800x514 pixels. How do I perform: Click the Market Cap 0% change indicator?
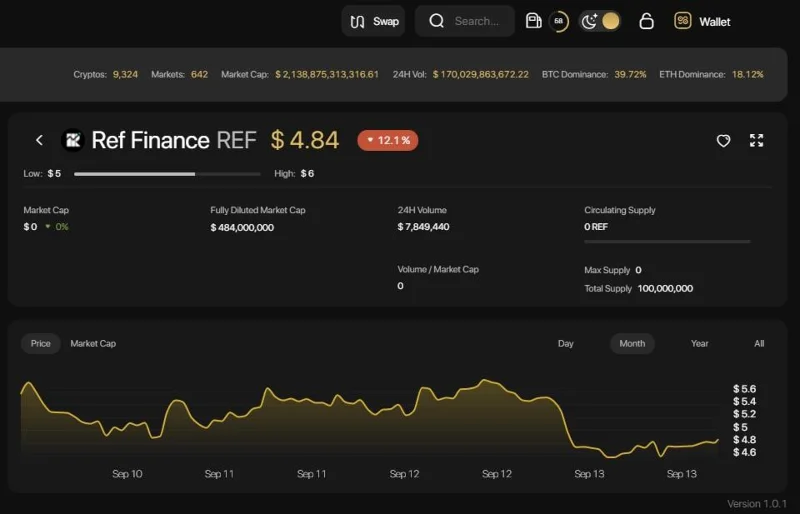tap(57, 227)
